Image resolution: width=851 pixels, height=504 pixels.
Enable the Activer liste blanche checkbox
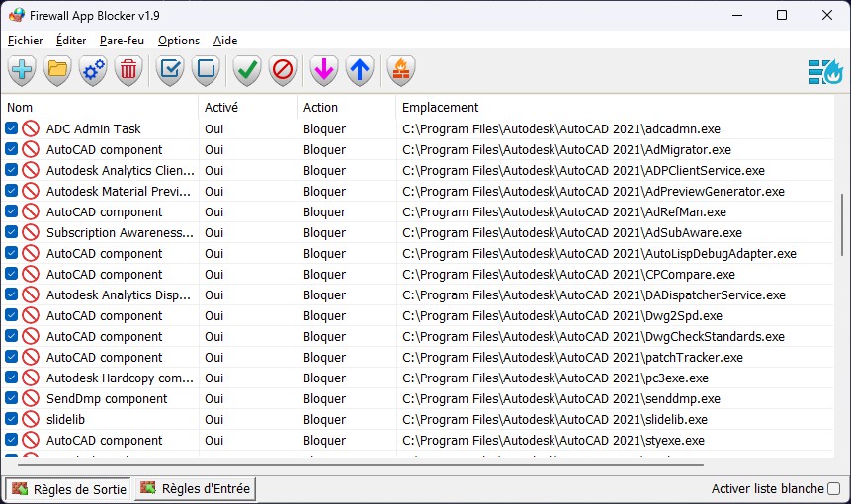(x=833, y=489)
